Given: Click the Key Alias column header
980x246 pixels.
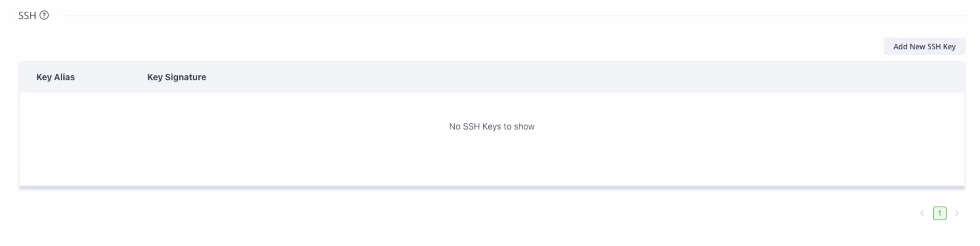Looking at the screenshot, I should (x=55, y=77).
